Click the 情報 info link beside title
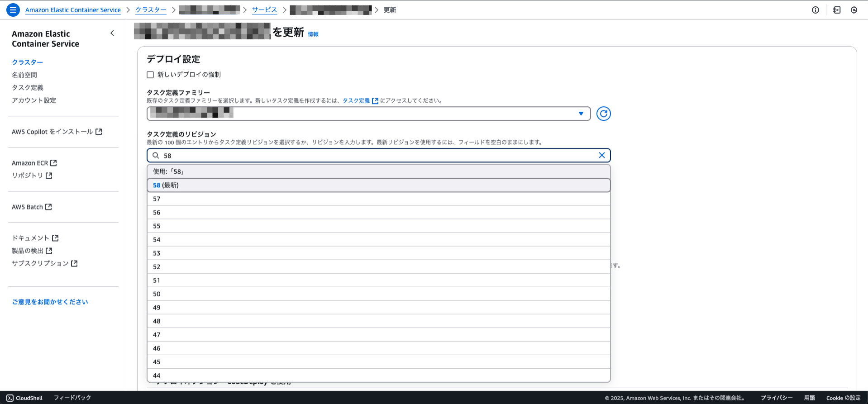 point(313,34)
